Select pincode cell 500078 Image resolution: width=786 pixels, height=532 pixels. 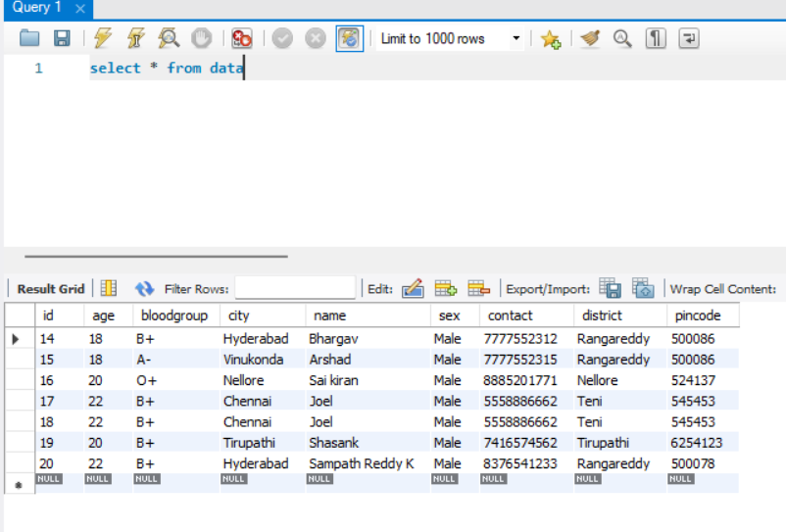tap(703, 463)
